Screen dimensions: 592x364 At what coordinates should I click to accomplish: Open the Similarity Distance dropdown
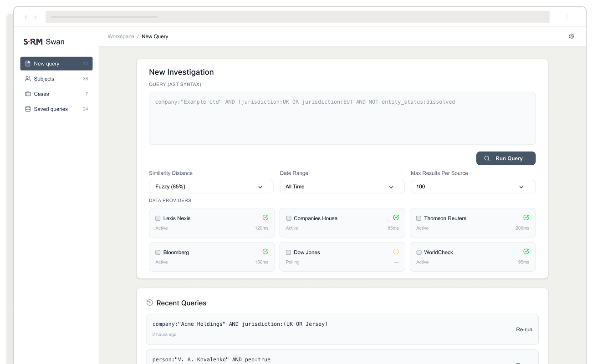pyautogui.click(x=211, y=187)
